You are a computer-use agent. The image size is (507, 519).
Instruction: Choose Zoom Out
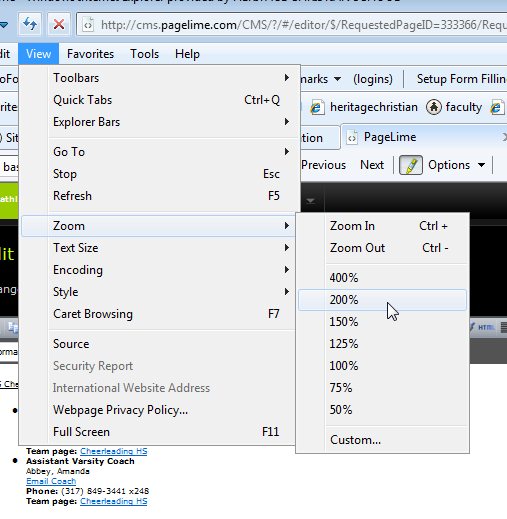pos(382,248)
